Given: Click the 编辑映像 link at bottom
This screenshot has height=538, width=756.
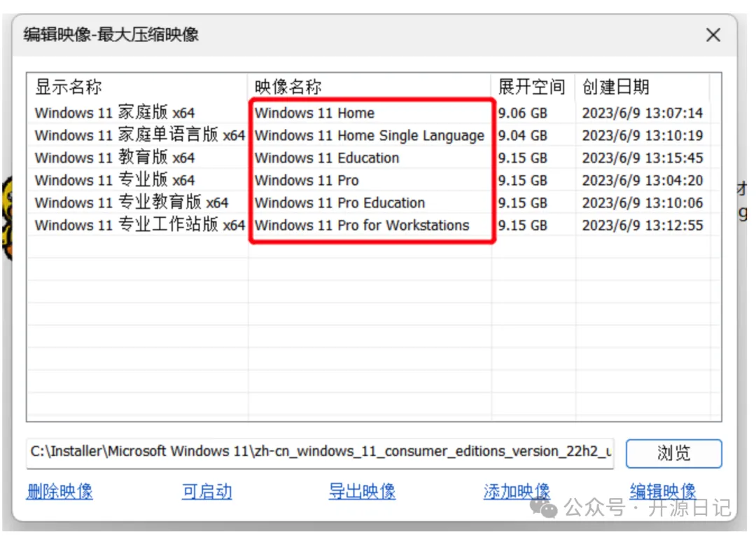Looking at the screenshot, I should coord(662,490).
